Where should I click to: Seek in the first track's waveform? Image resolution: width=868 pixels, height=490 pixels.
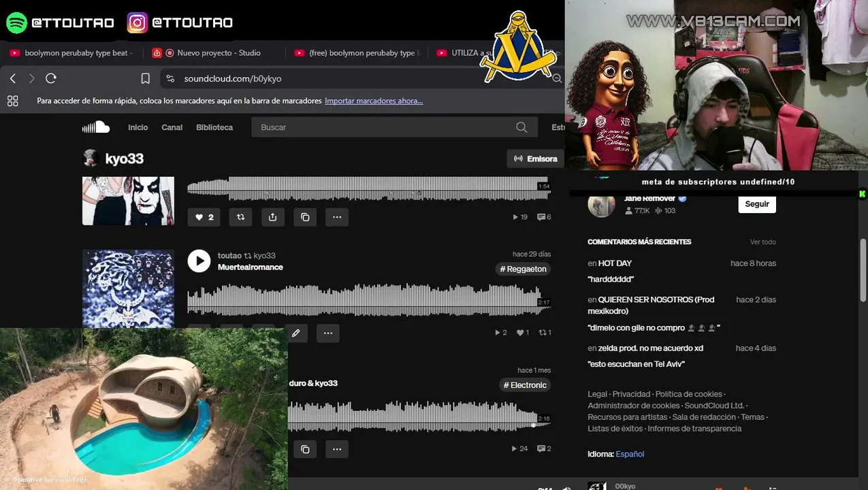368,189
